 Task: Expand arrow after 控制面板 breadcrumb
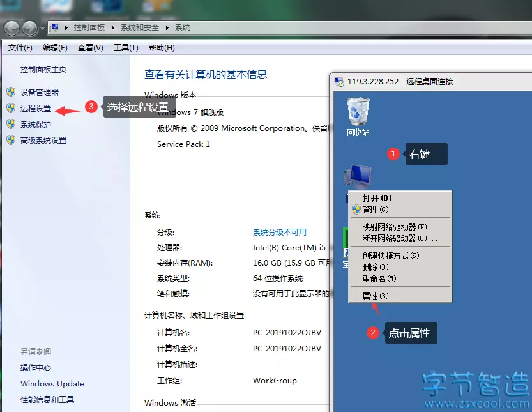(113, 28)
